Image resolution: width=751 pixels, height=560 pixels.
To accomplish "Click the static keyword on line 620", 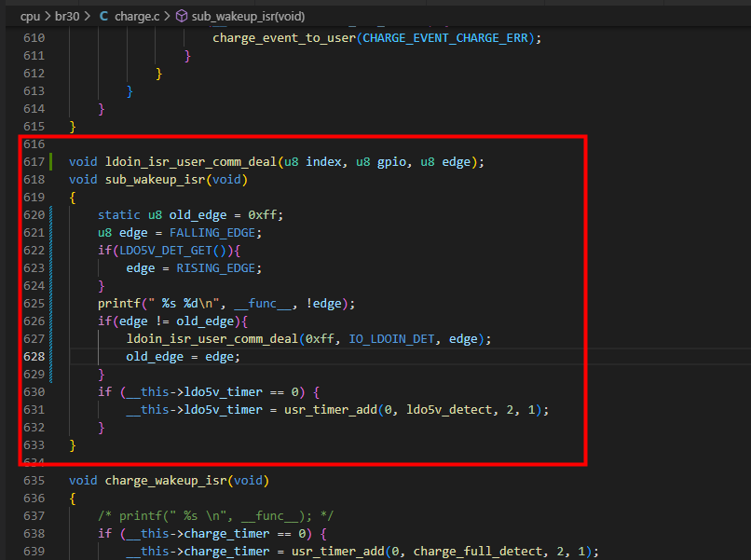I will point(118,215).
